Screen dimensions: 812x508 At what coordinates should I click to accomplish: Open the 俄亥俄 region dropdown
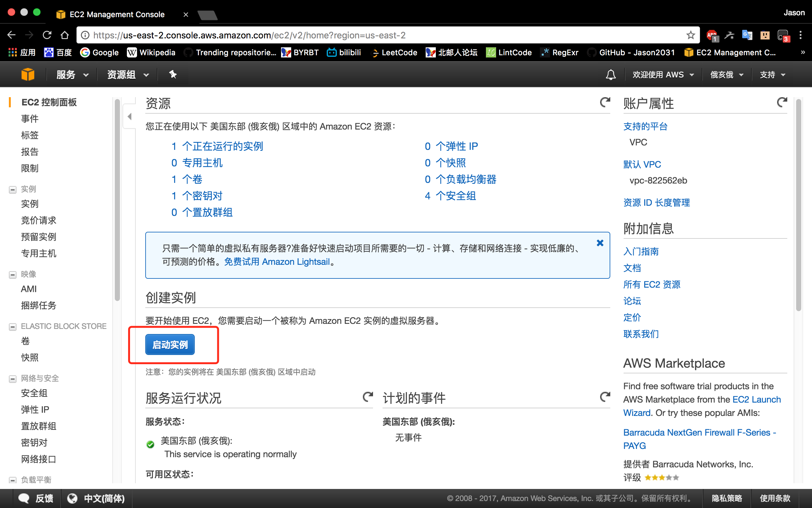(x=727, y=75)
